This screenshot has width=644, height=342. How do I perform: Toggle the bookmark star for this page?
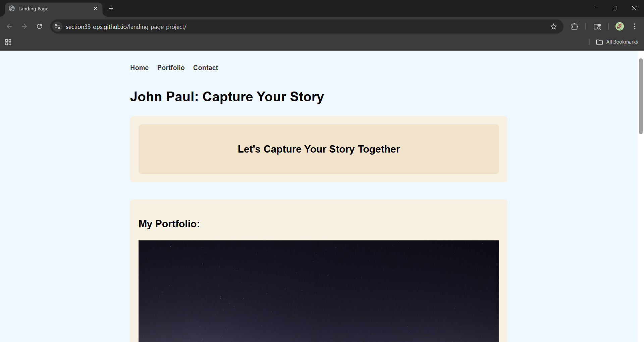tap(554, 26)
